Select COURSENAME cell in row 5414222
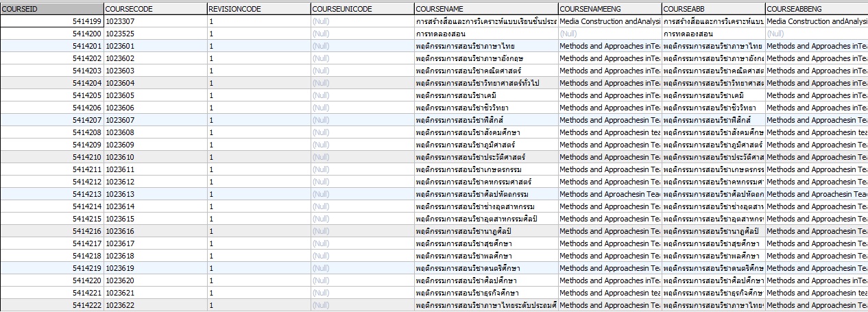The height and width of the screenshot is (312, 868). (486, 305)
